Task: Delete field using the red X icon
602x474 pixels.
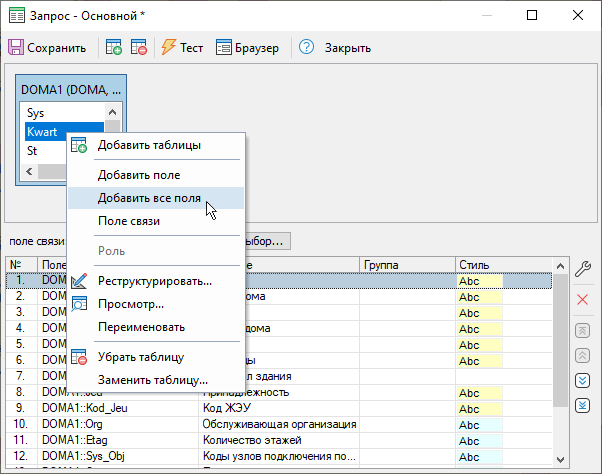Action: pos(583,300)
